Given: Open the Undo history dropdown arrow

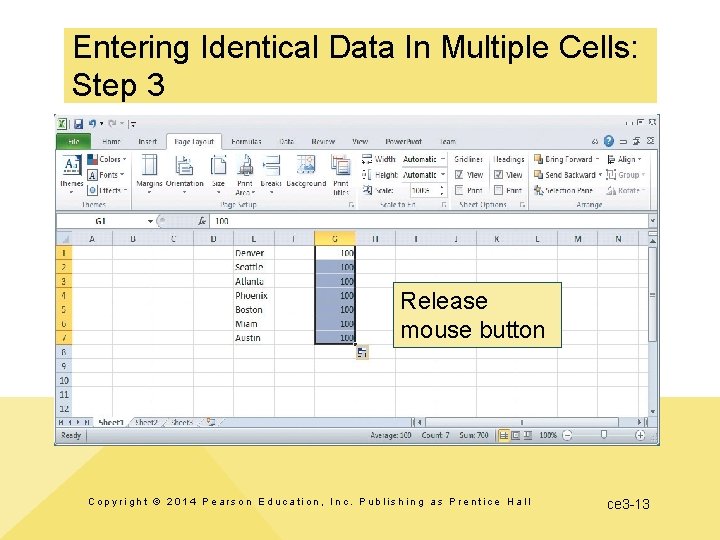Looking at the screenshot, I should tap(101, 124).
